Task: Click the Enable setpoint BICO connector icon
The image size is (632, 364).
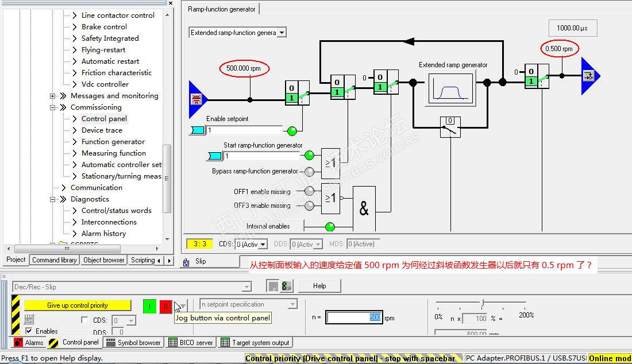Action: [x=198, y=130]
